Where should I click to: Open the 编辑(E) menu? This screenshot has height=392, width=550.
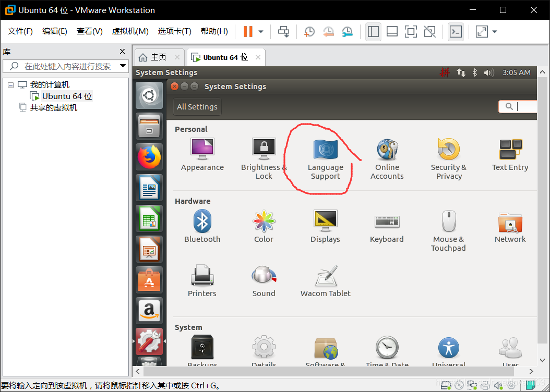coord(55,31)
